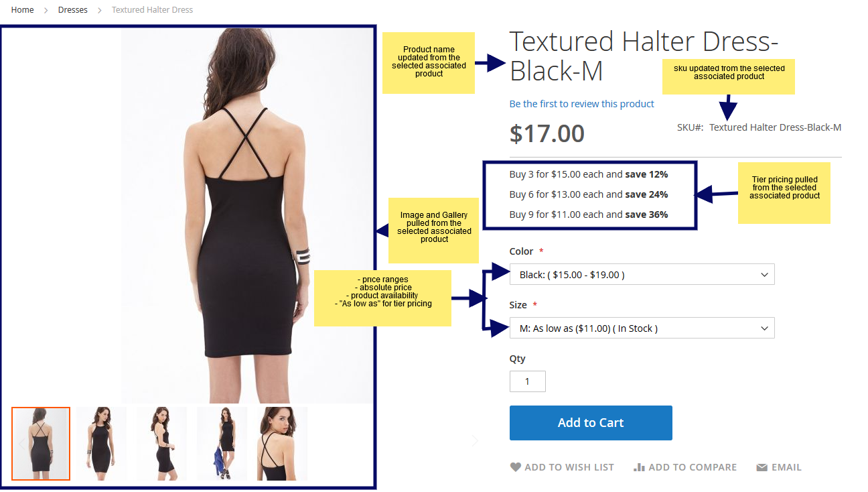Screen dimensions: 868x492
Task: Open Dresses in the breadcrumb
Action: click(x=73, y=10)
